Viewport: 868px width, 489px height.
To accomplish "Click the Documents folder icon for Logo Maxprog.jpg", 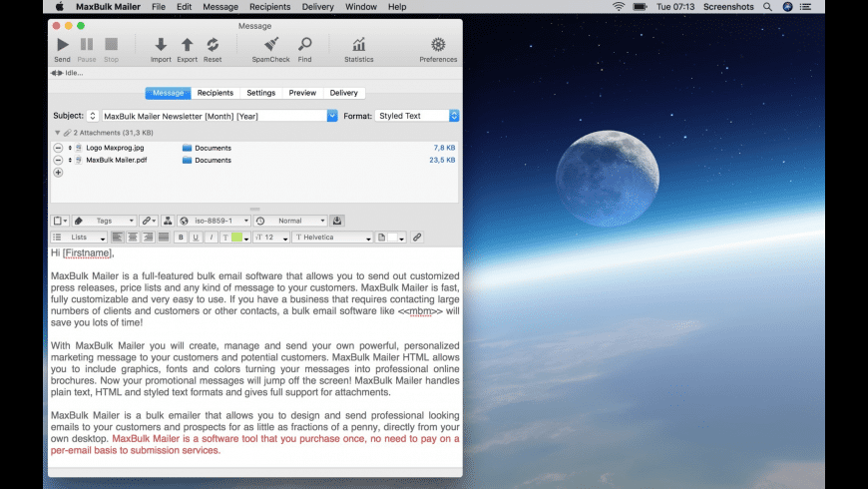I will [188, 148].
